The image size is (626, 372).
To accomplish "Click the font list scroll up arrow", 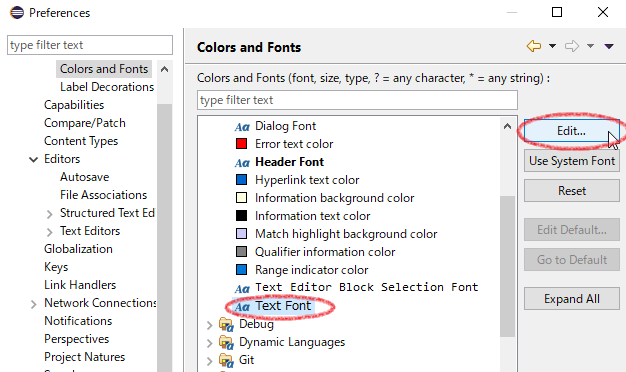I will [x=507, y=127].
